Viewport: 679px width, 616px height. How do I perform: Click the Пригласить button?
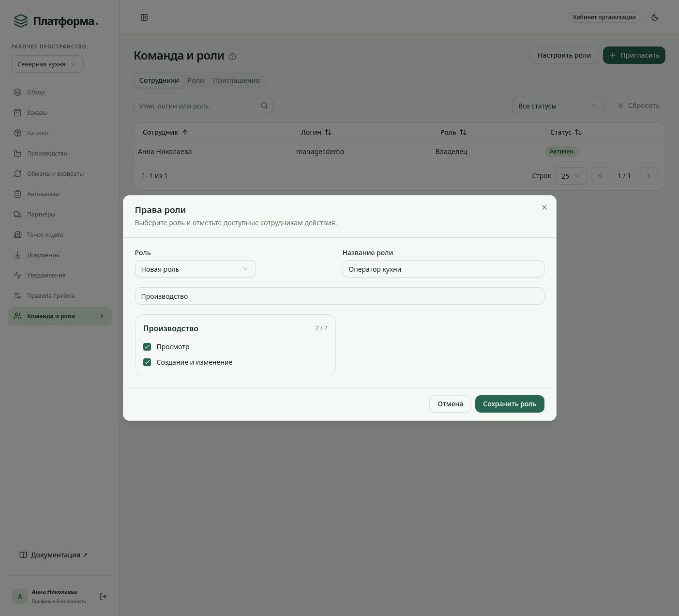(634, 55)
